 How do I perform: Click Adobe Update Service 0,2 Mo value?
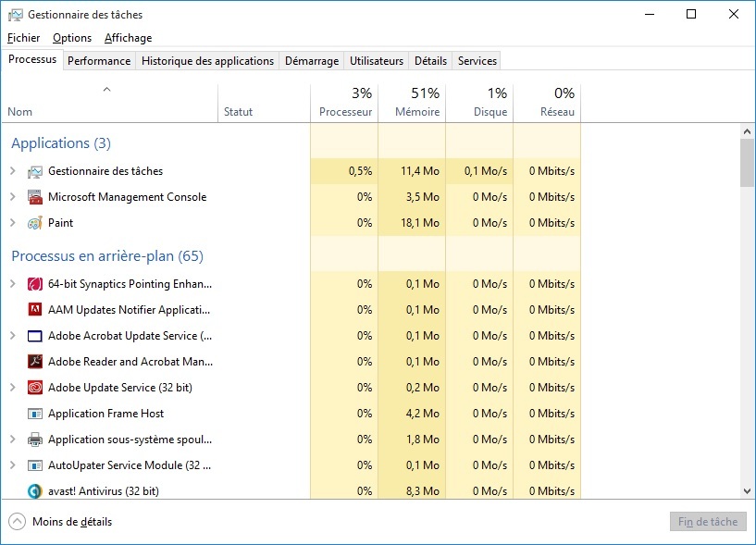pyautogui.click(x=422, y=388)
